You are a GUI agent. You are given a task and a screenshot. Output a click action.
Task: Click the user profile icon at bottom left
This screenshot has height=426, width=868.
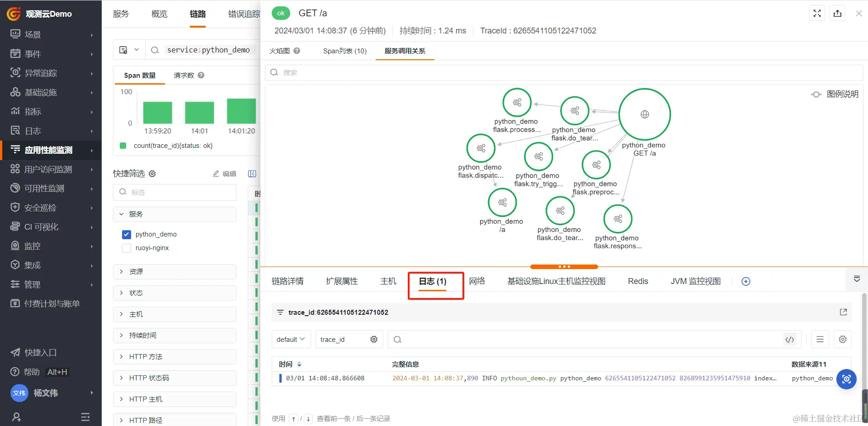click(x=16, y=417)
